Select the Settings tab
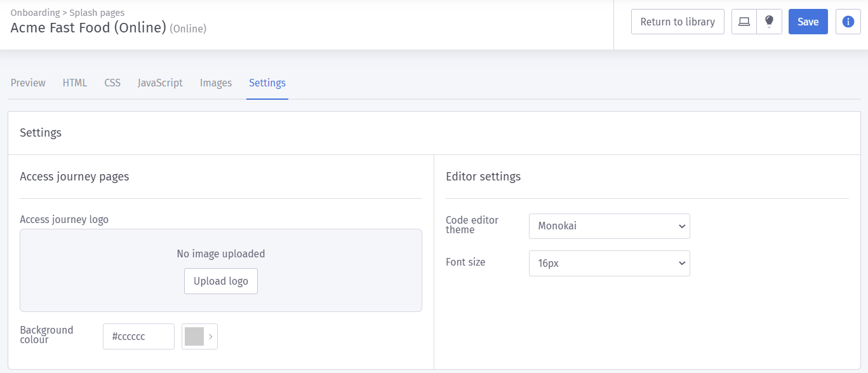868x373 pixels. tap(267, 83)
